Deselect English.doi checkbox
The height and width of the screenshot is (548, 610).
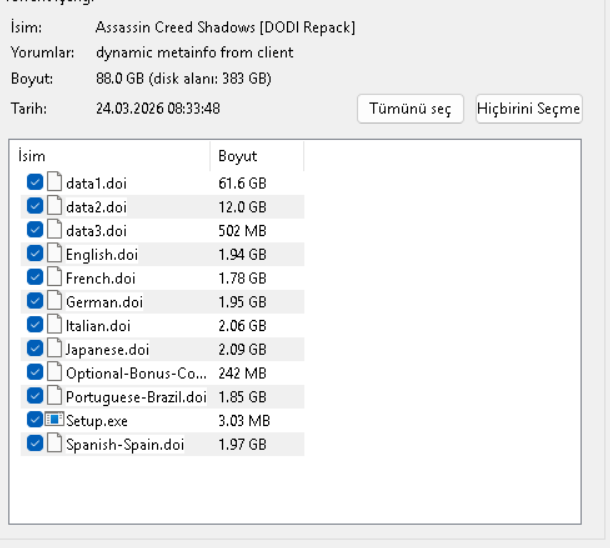(35, 253)
